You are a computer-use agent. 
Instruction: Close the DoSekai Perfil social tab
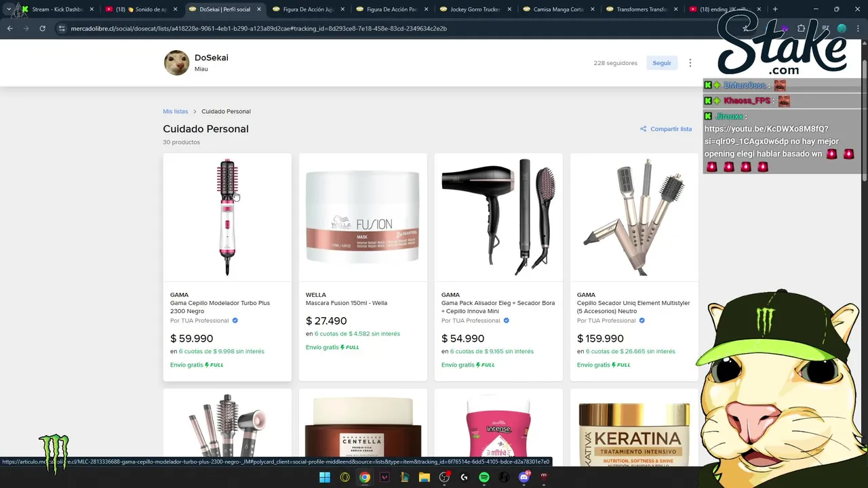[x=258, y=9]
